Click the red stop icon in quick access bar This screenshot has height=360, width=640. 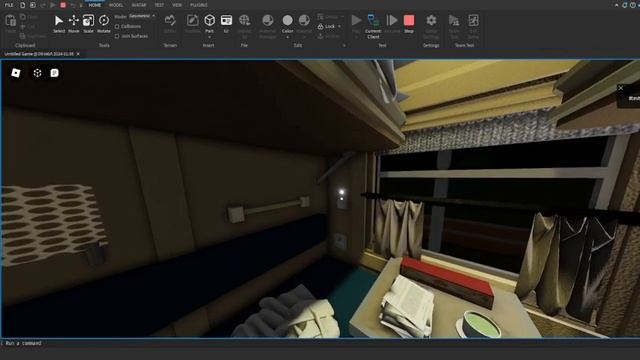coord(63,5)
